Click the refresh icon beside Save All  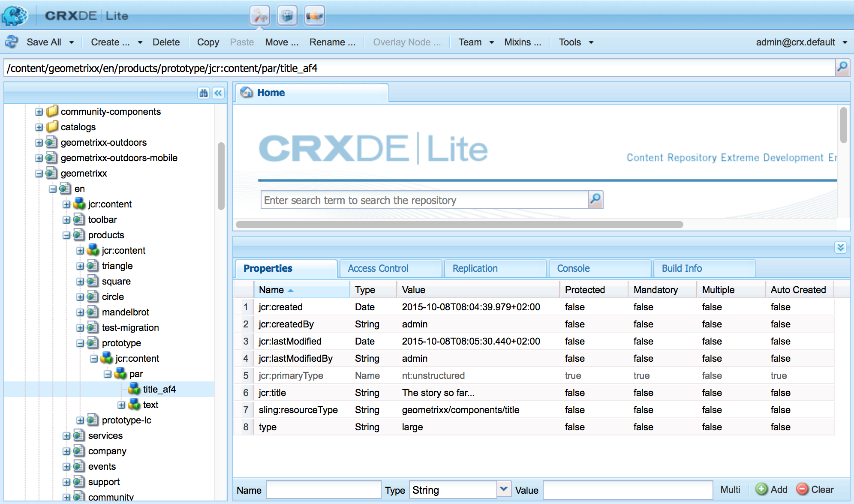tap(12, 42)
